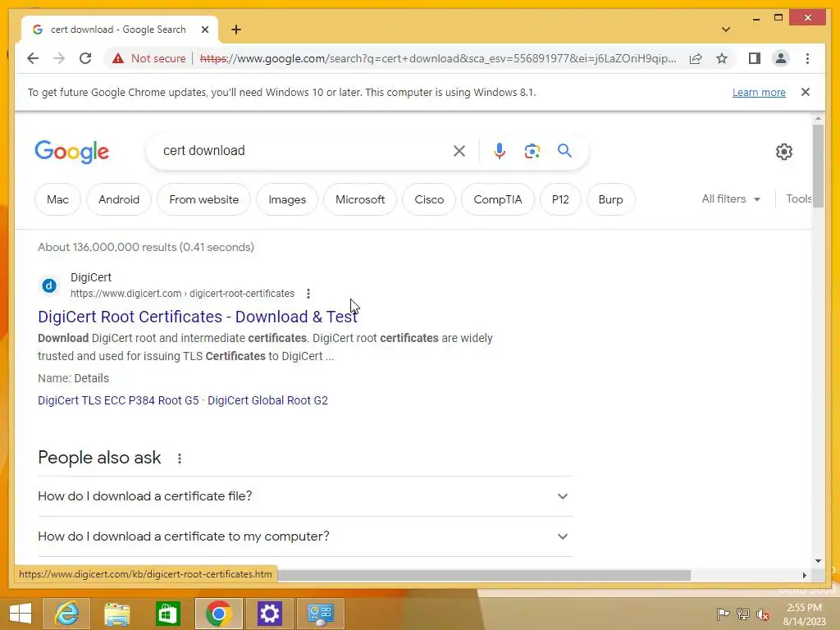Click the DigiCert favicon in first result
This screenshot has height=630, width=840.
[x=49, y=285]
